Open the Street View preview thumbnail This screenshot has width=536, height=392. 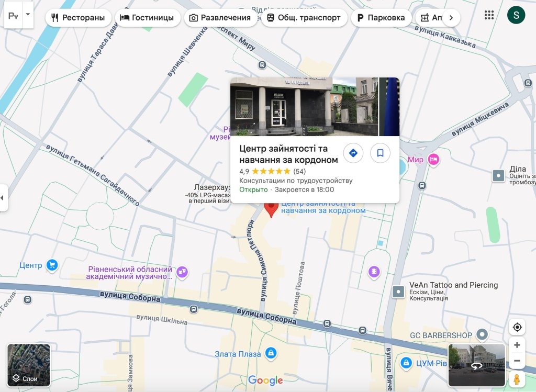[476, 365]
